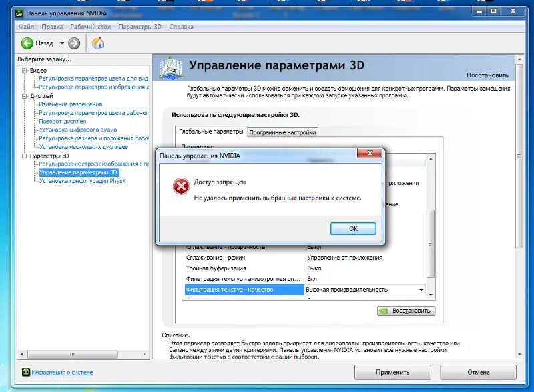Click Выкл value of Тройная буферизация
This screenshot has width=534, height=392.
(314, 268)
